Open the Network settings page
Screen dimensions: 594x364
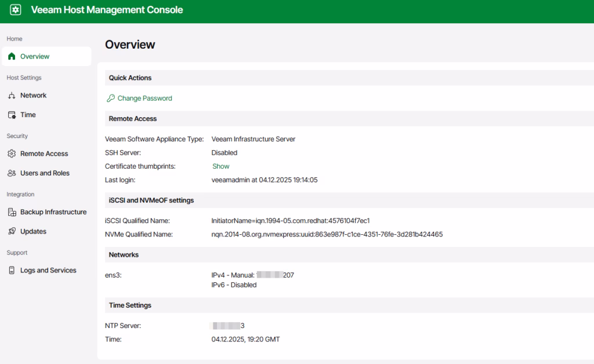[x=33, y=96]
